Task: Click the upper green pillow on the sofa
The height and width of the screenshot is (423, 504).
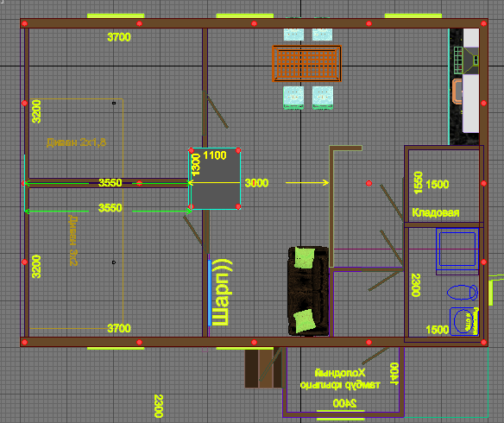Action: 304,258
